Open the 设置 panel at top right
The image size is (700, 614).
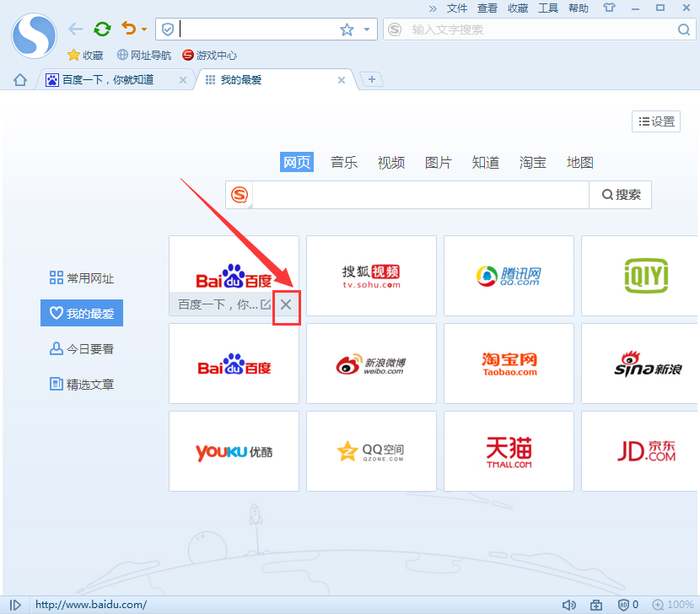655,121
